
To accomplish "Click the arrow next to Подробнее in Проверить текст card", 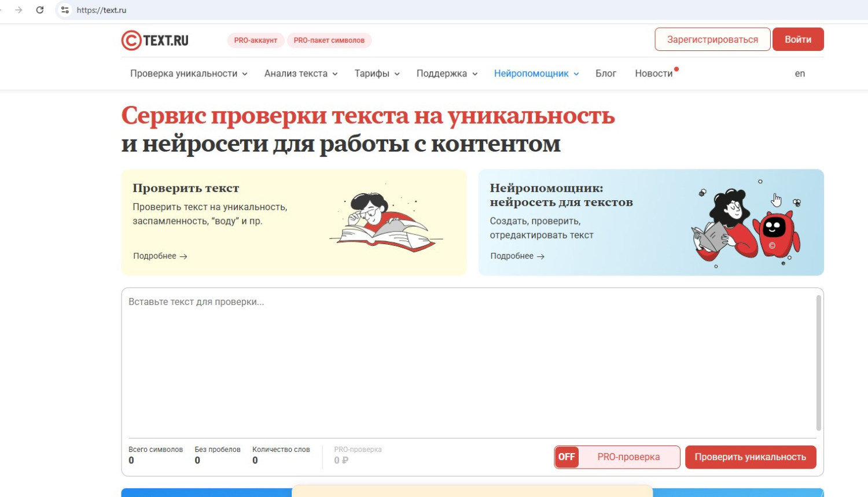I will tap(183, 256).
